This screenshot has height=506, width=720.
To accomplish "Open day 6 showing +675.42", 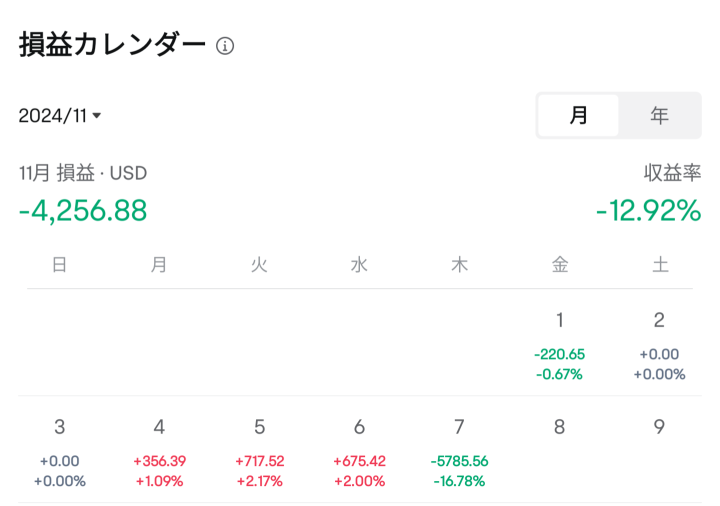I will pos(360,453).
